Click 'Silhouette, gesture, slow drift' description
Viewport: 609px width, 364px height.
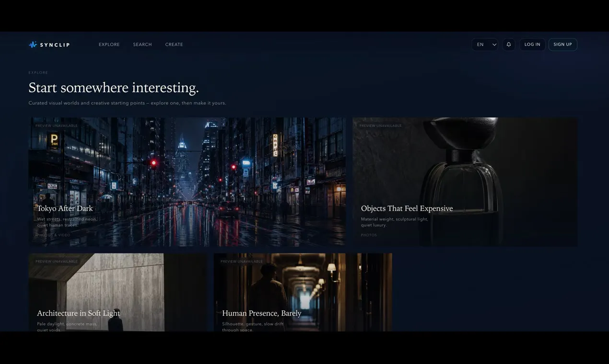pyautogui.click(x=253, y=327)
